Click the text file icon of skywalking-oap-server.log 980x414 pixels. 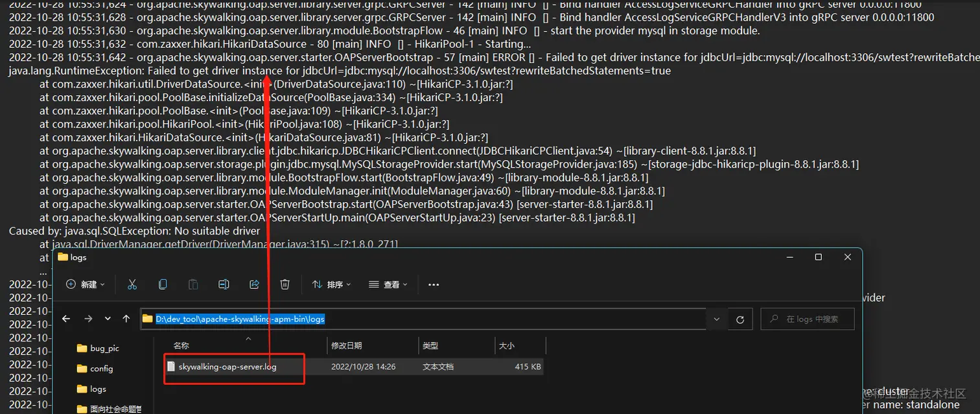[x=171, y=367]
